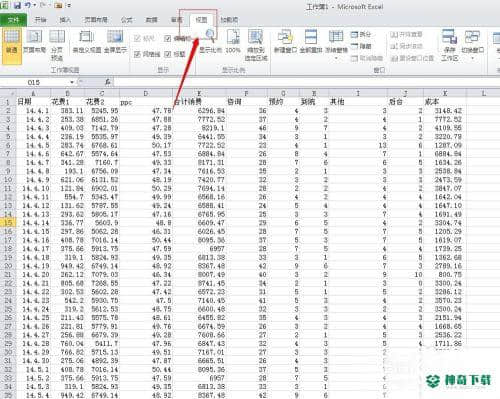Open a New Window (新建窗口)

(285, 42)
